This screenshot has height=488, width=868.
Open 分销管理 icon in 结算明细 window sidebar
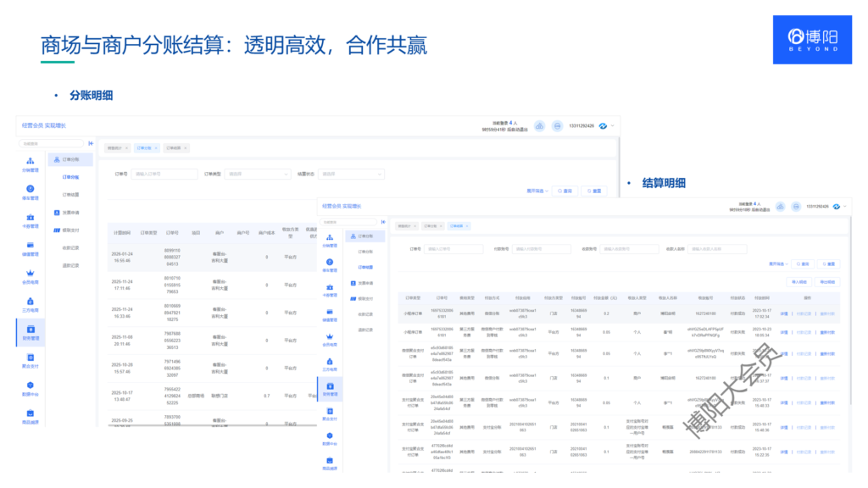[330, 237]
